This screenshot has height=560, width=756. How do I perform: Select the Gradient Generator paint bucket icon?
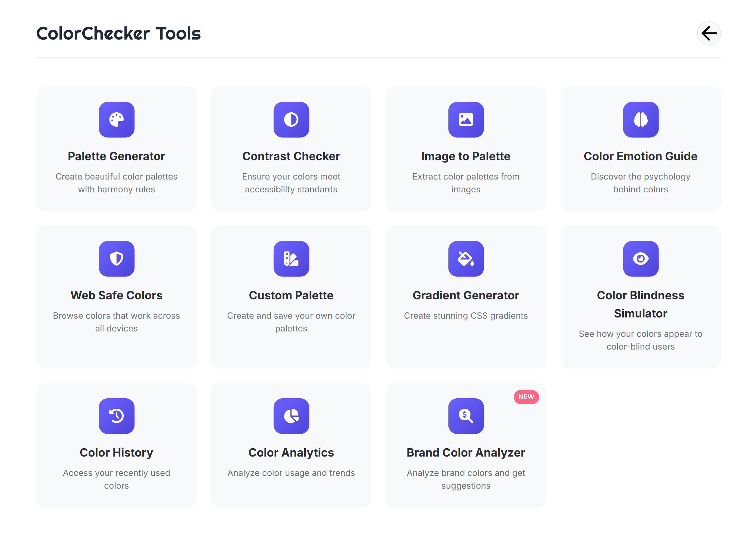[466, 259]
